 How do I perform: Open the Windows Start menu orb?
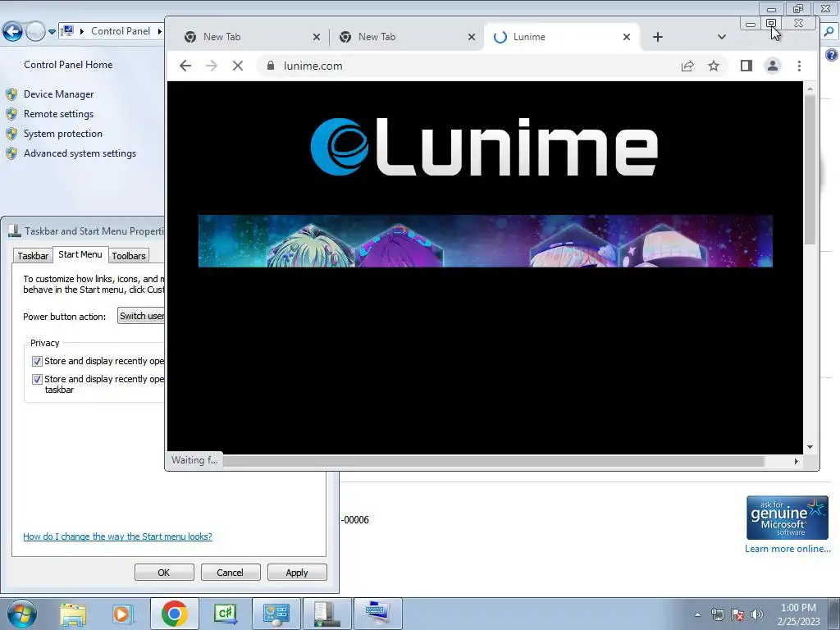click(x=21, y=614)
